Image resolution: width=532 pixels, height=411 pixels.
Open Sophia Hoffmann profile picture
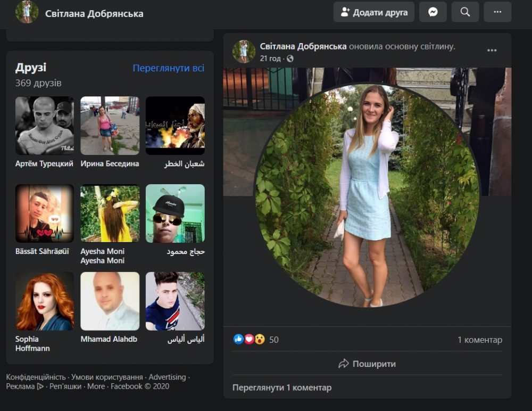pyautogui.click(x=45, y=301)
